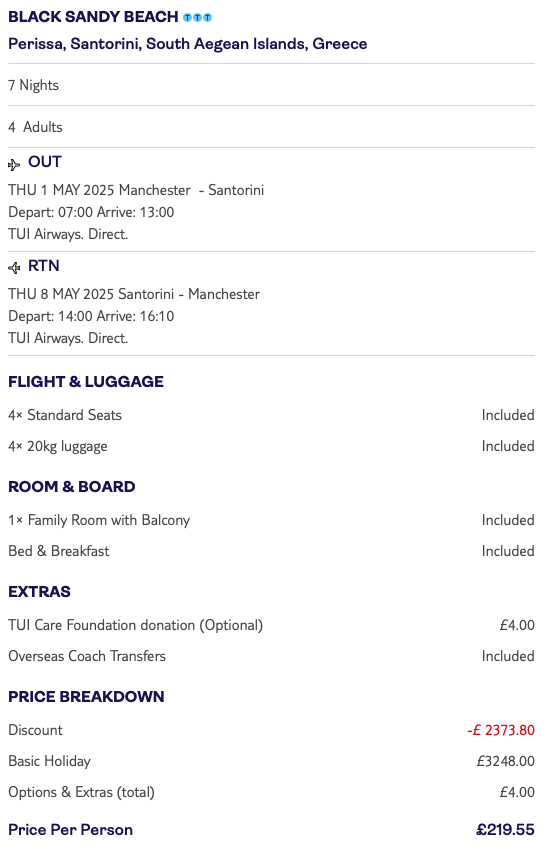Screen dimensions: 549x855
Task: Click the return flight airplane icon
Action: click(x=14, y=268)
